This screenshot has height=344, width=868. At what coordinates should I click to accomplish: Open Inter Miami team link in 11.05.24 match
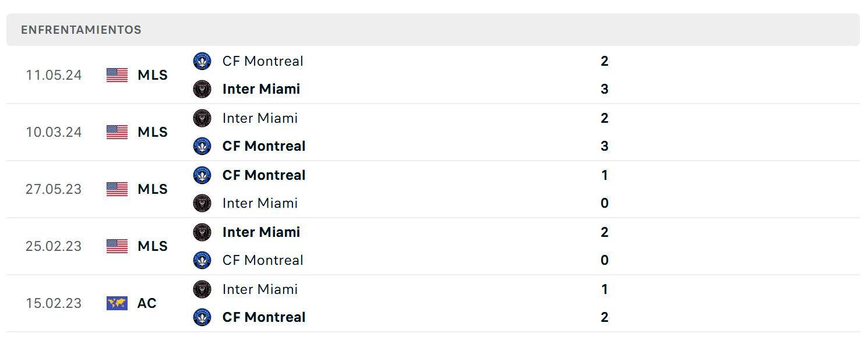click(x=261, y=89)
